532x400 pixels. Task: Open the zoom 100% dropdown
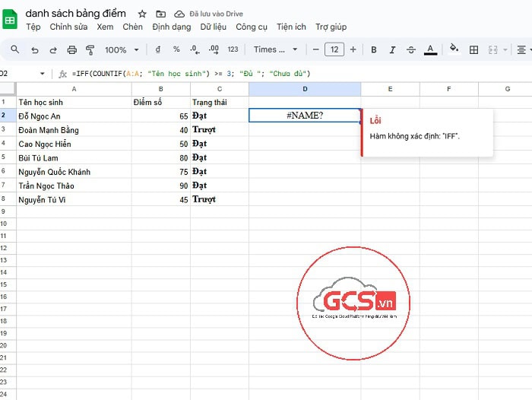point(122,50)
